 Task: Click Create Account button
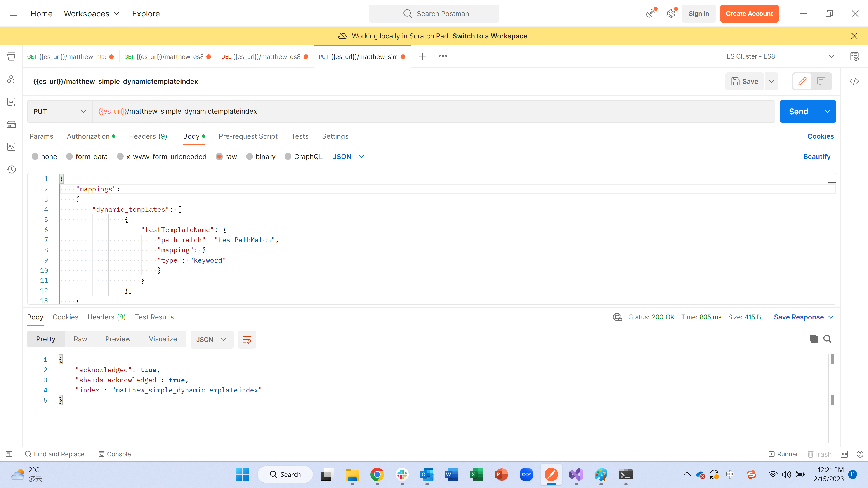coord(749,14)
